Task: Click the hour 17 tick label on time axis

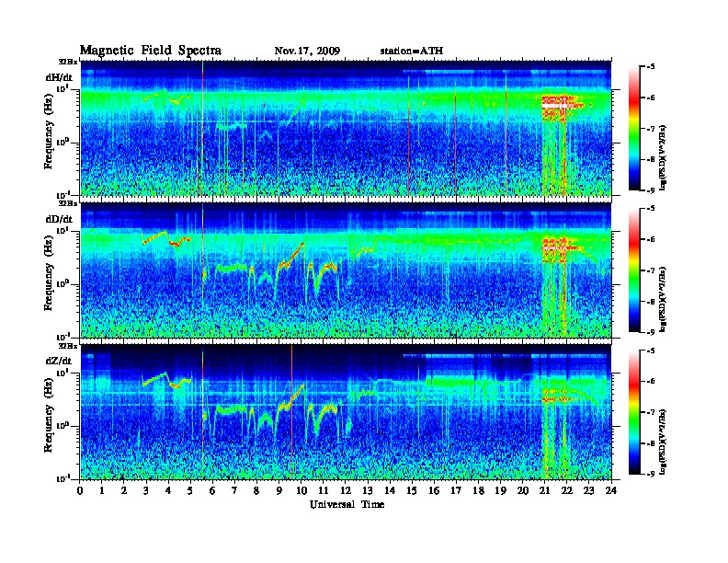Action: click(x=456, y=490)
